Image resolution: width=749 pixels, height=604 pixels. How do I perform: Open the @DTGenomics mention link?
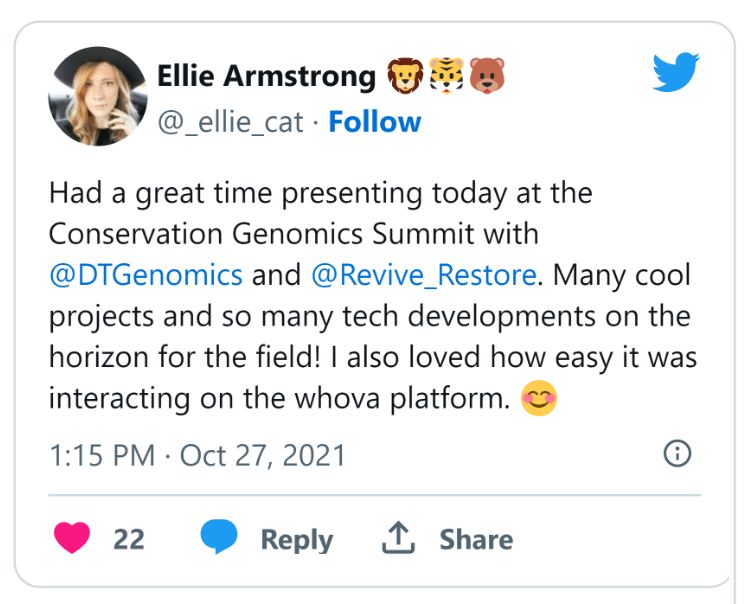[x=146, y=275]
